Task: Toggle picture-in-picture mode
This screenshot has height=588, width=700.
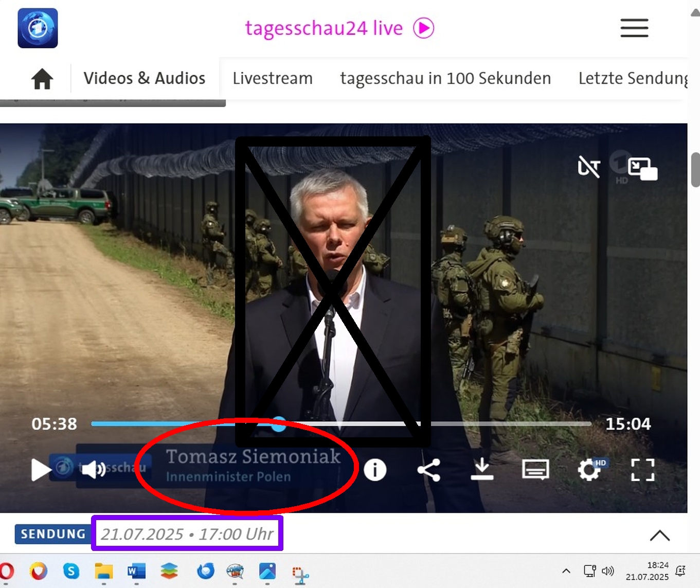Action: click(642, 169)
